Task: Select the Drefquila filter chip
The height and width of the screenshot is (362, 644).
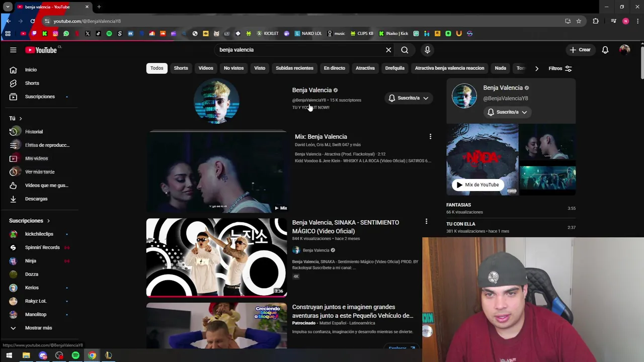Action: click(x=395, y=68)
